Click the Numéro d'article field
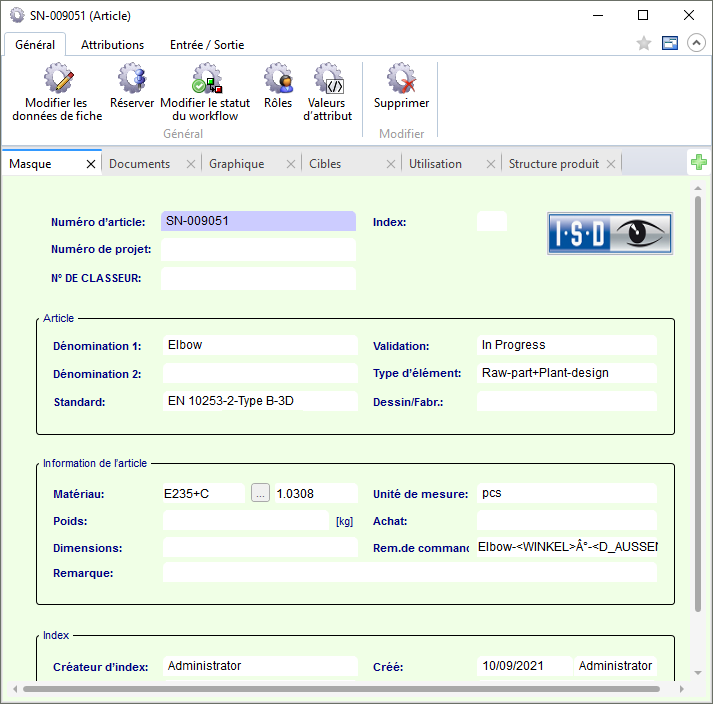 pyautogui.click(x=258, y=222)
